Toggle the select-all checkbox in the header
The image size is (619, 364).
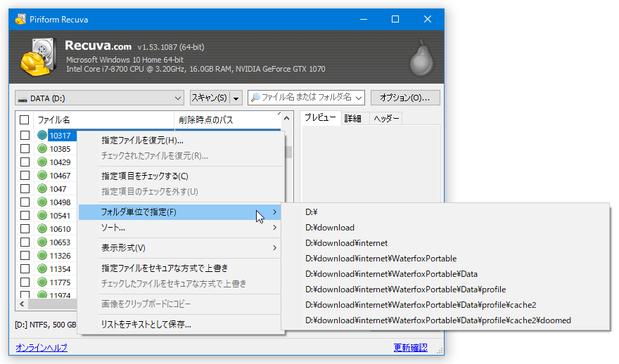point(25,120)
